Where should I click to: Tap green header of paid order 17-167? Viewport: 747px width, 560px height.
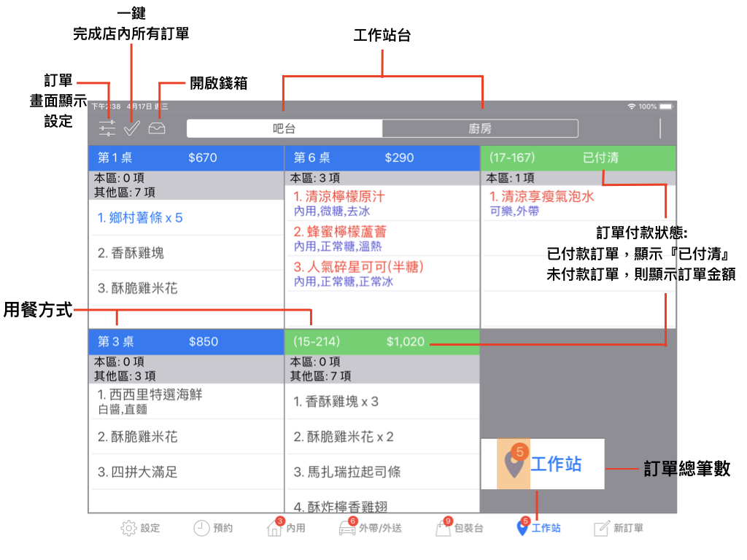578,157
